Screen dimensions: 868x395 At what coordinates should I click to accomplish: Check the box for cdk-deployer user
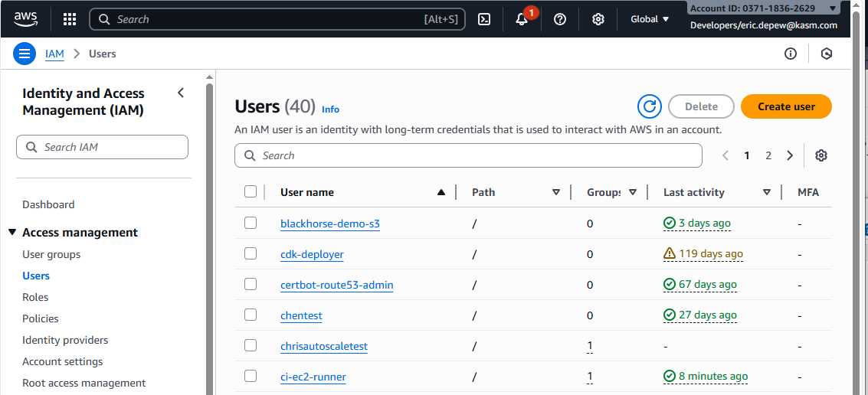(251, 253)
